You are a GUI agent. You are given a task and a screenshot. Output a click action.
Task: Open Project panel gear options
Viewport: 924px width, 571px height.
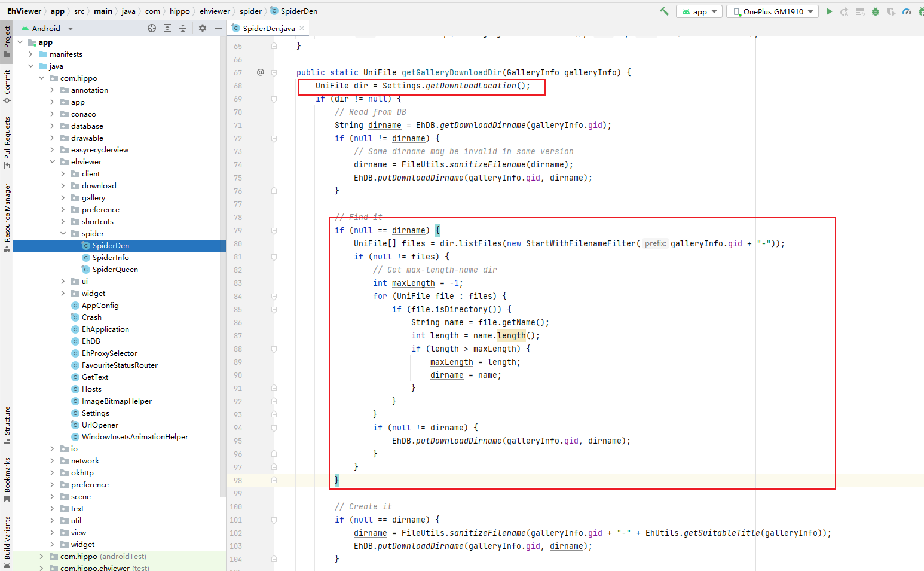[203, 28]
